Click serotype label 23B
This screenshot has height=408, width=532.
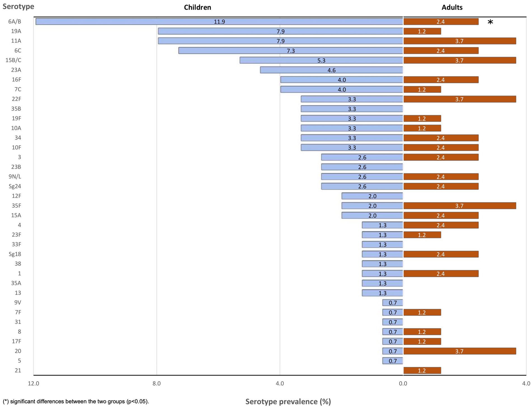point(16,167)
